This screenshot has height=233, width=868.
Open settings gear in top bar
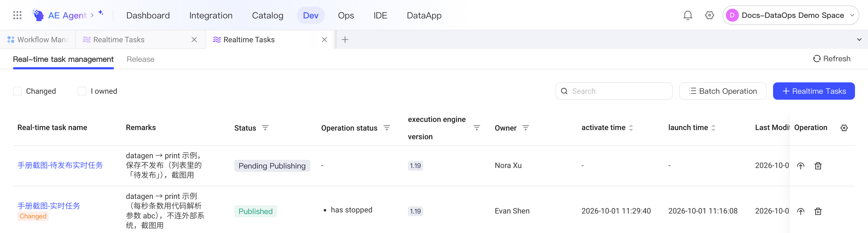point(709,15)
